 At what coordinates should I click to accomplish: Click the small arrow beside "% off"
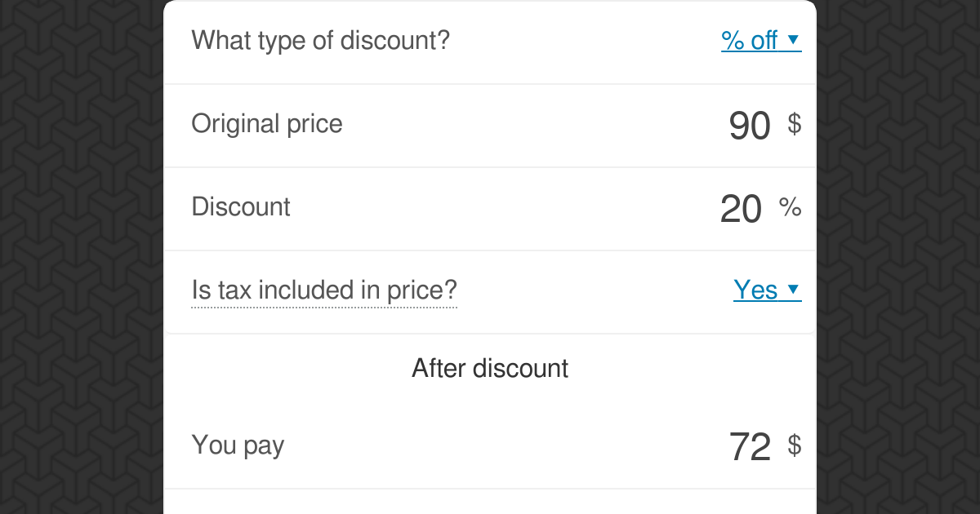(793, 39)
